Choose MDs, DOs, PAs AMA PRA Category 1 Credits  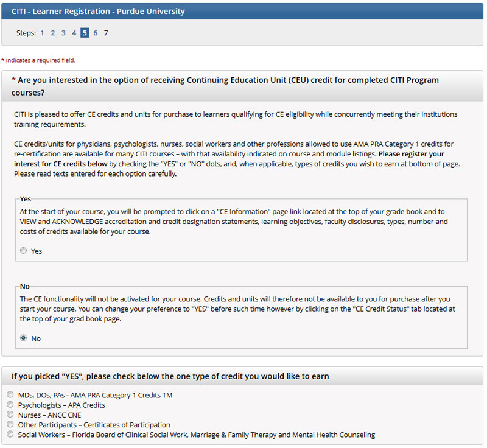click(10, 394)
